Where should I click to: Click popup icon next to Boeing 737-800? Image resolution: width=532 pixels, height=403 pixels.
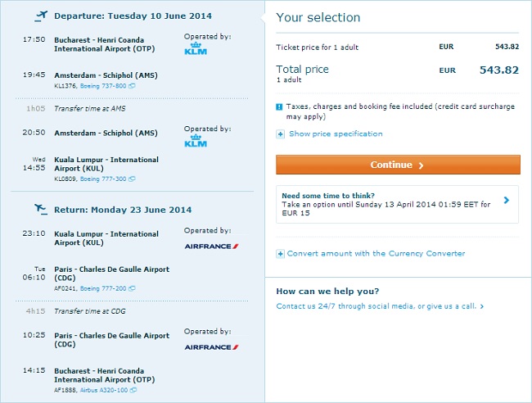click(x=132, y=86)
